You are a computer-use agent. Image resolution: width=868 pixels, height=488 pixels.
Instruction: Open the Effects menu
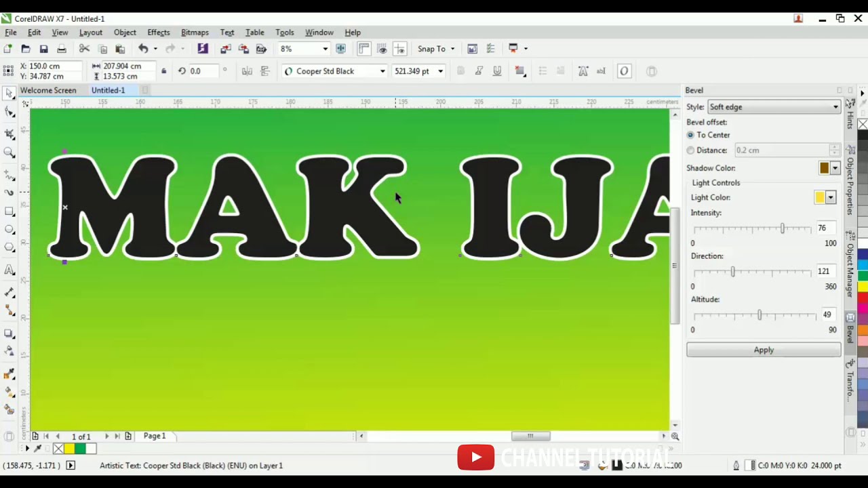[159, 33]
